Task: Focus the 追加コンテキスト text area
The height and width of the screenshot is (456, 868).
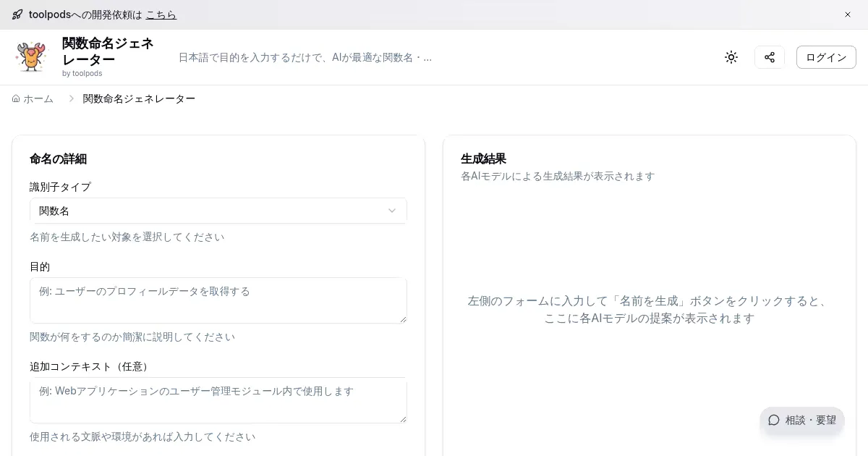Action: coord(218,400)
